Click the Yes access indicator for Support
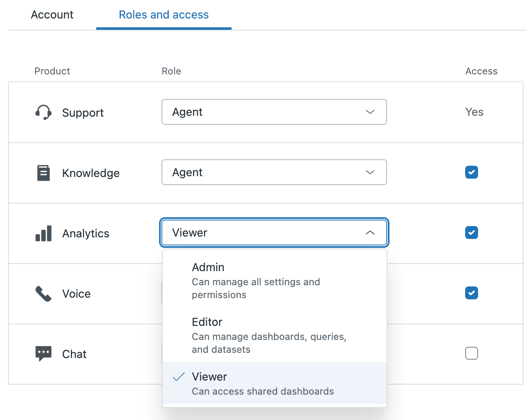 coord(474,112)
